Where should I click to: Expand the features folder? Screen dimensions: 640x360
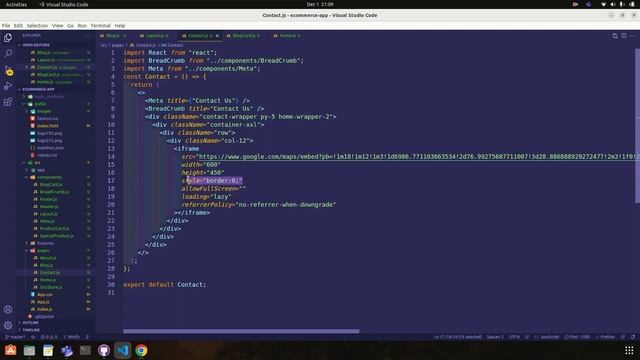tap(45, 243)
